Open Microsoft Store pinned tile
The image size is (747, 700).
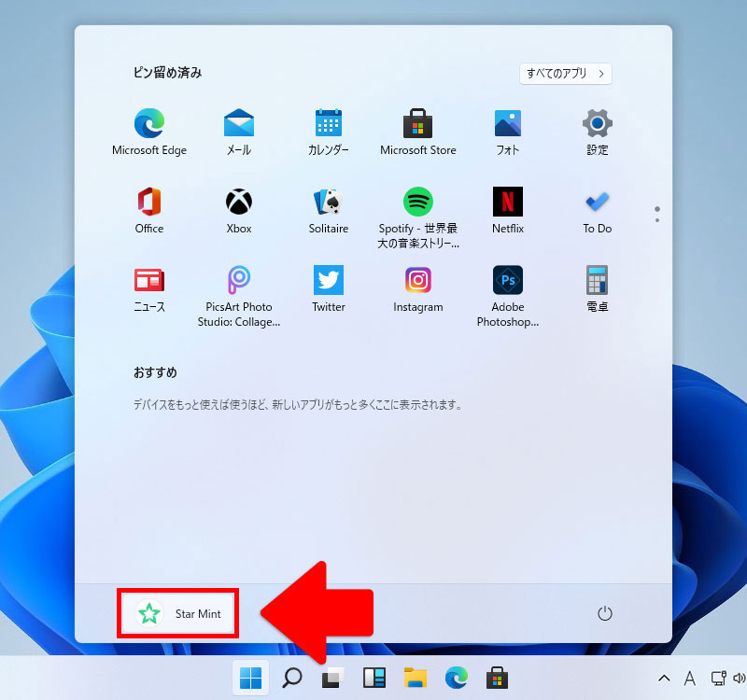point(417,133)
